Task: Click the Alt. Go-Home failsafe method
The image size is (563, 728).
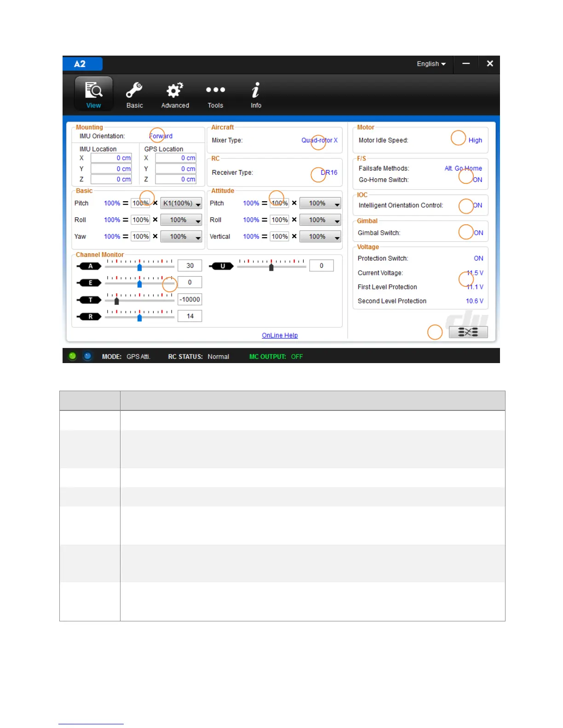Action: click(x=463, y=168)
